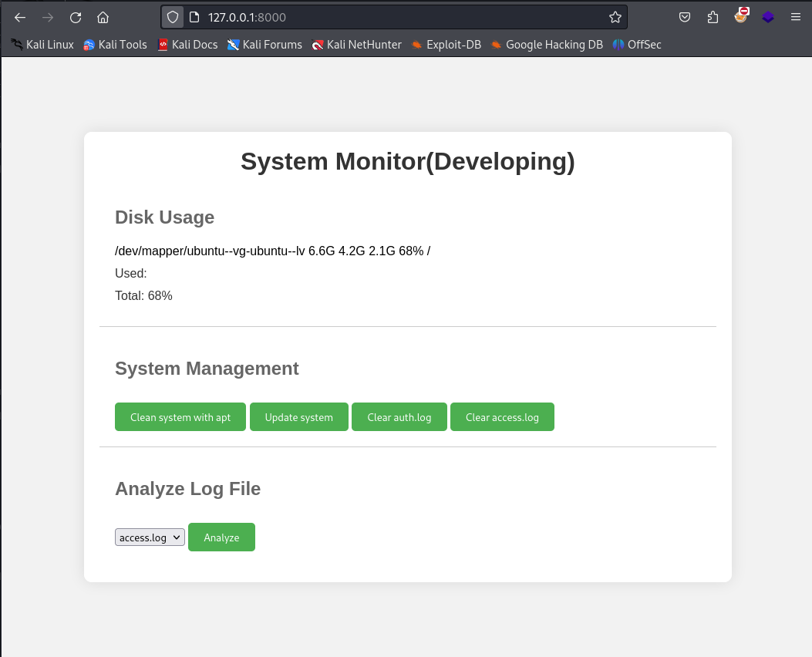
Task: Open the Kali Docs bookmark
Action: click(x=187, y=45)
